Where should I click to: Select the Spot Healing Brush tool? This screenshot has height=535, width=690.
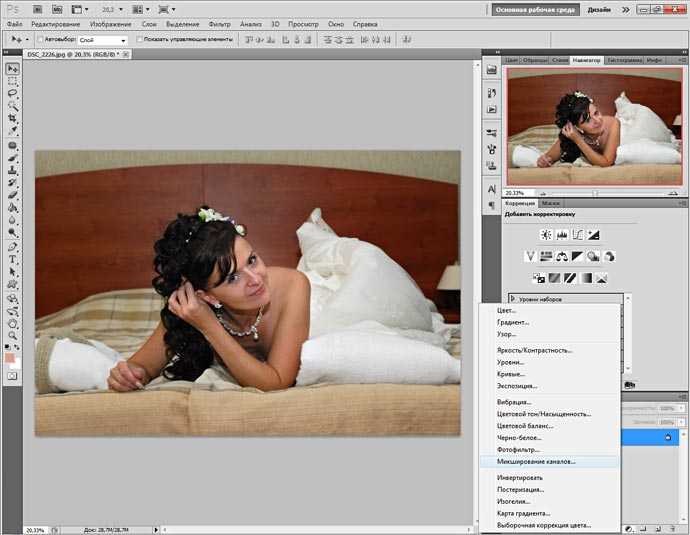coord(12,146)
